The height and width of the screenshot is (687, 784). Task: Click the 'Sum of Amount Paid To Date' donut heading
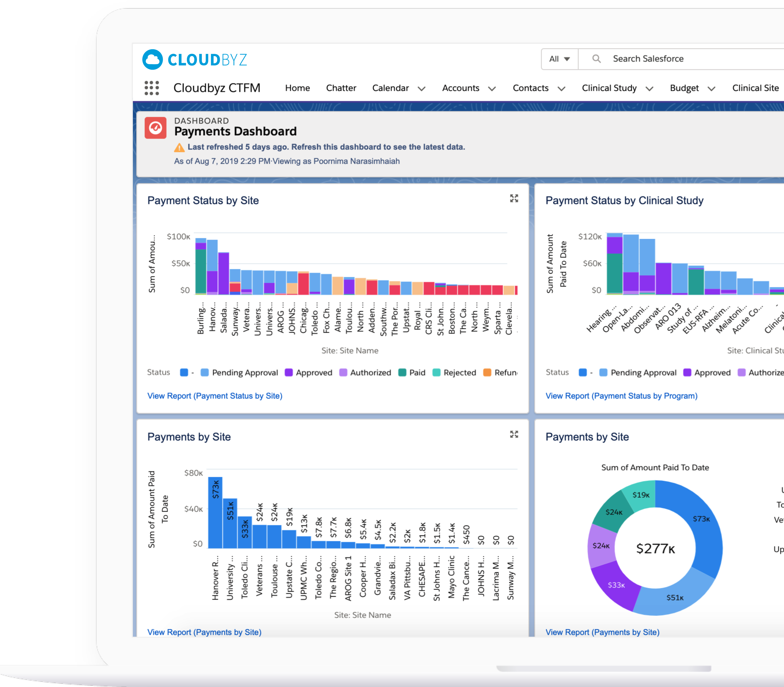coord(655,467)
